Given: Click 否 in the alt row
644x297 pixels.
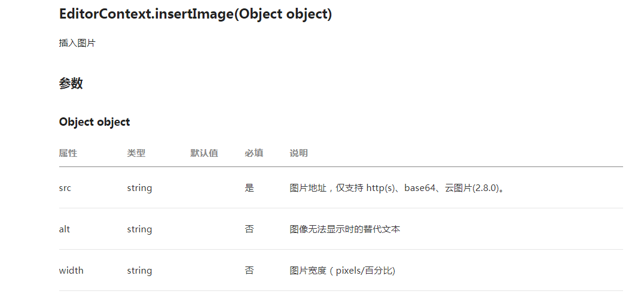Looking at the screenshot, I should (249, 229).
